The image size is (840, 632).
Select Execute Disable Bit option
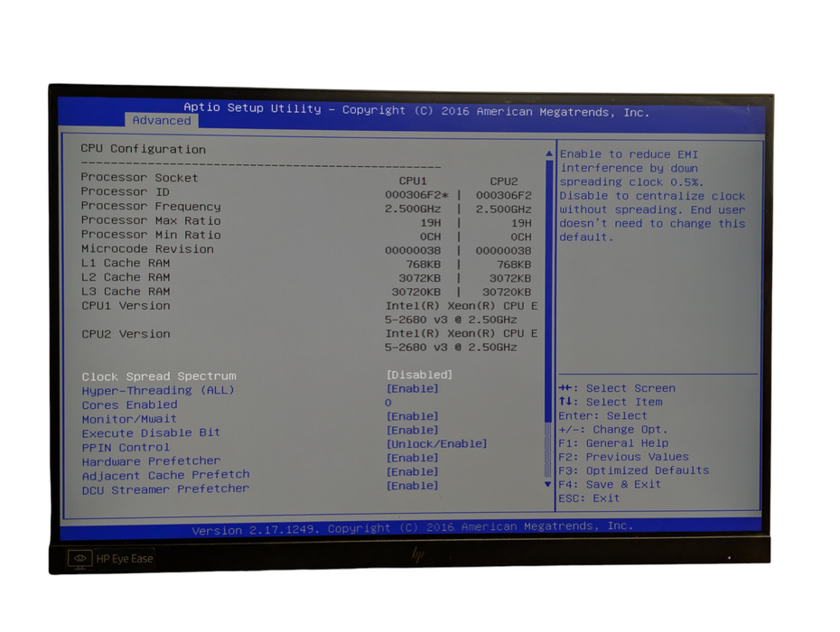[151, 432]
